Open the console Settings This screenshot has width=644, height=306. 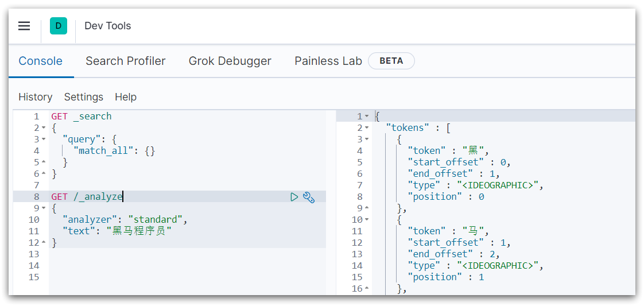click(83, 97)
